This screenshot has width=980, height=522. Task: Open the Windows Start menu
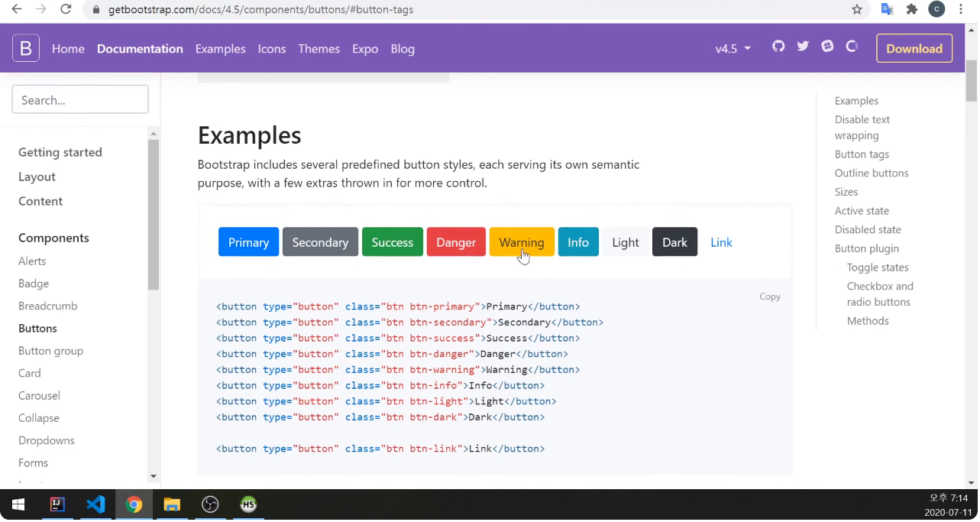pos(18,504)
